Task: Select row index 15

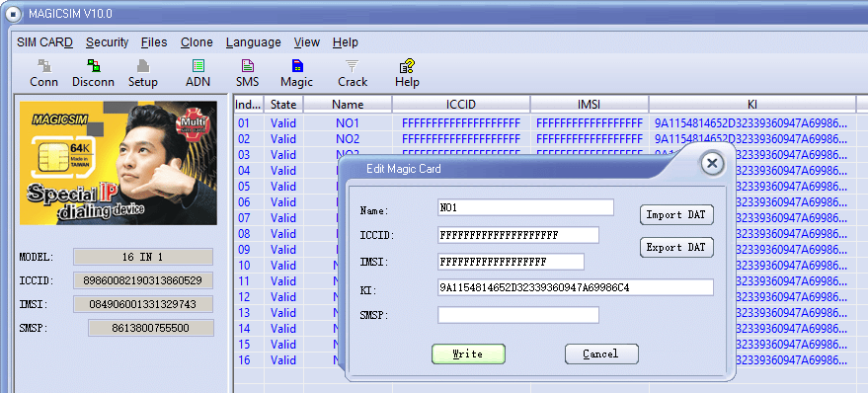Action: (244, 345)
